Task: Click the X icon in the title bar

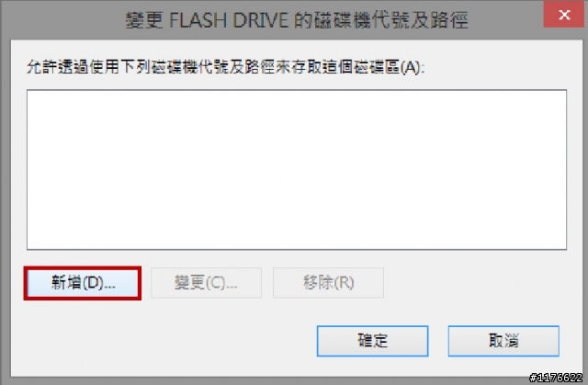Action: pos(564,15)
